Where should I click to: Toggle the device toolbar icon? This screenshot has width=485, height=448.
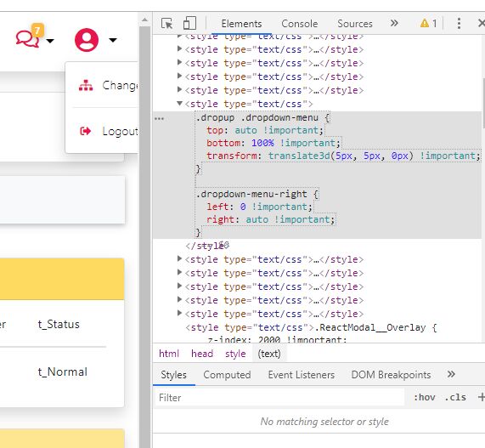[x=189, y=23]
